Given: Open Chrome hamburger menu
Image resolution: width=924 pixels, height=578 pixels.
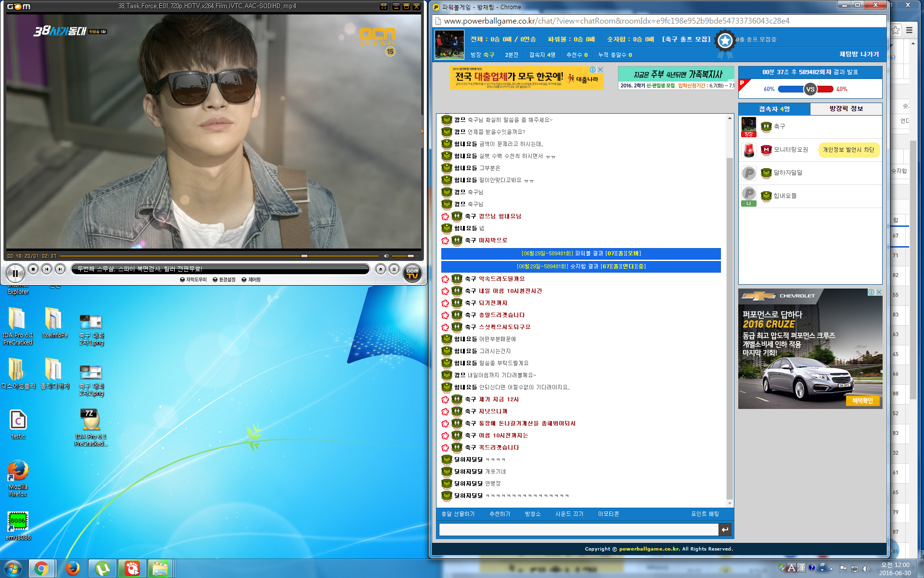Looking at the screenshot, I should [909, 30].
